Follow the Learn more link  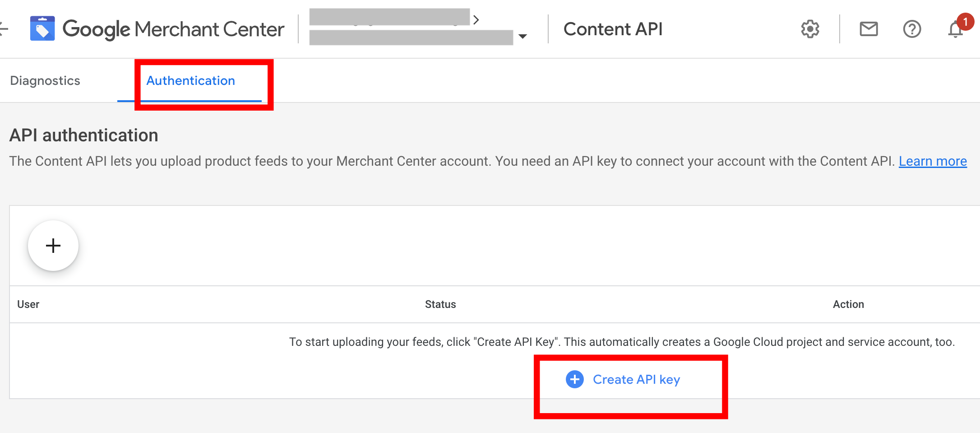click(933, 161)
